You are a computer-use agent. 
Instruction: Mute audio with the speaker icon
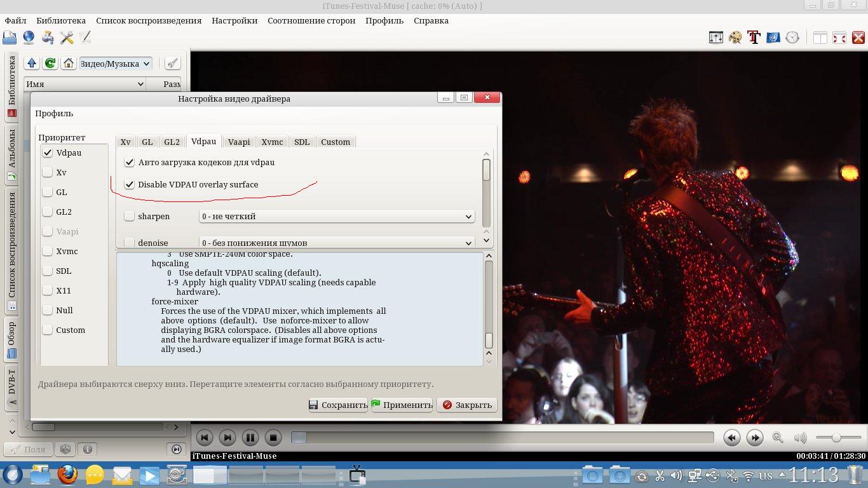coord(800,437)
